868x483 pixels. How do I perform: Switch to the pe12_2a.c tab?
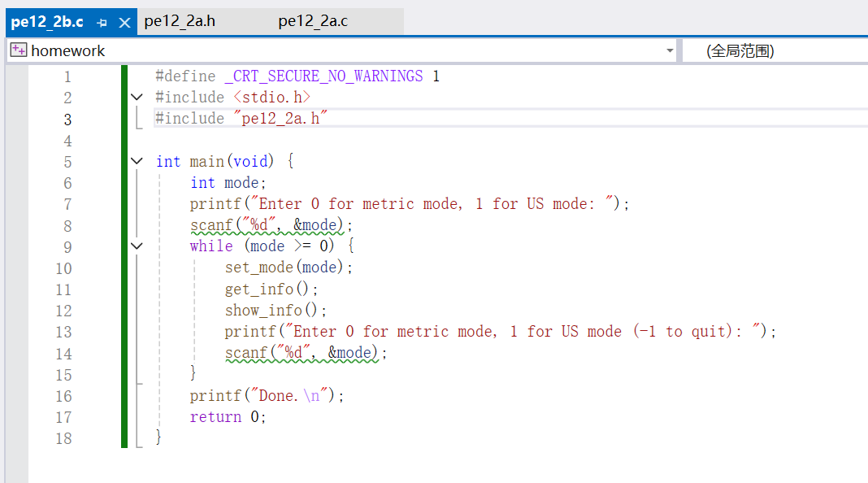pyautogui.click(x=314, y=21)
